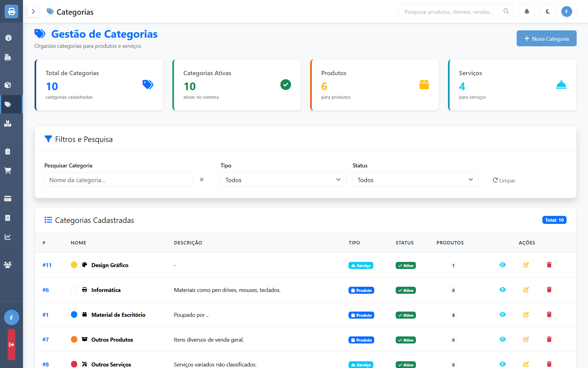Expand the sidebar with chevron button
Screen dimensions: 588x368
click(33, 12)
